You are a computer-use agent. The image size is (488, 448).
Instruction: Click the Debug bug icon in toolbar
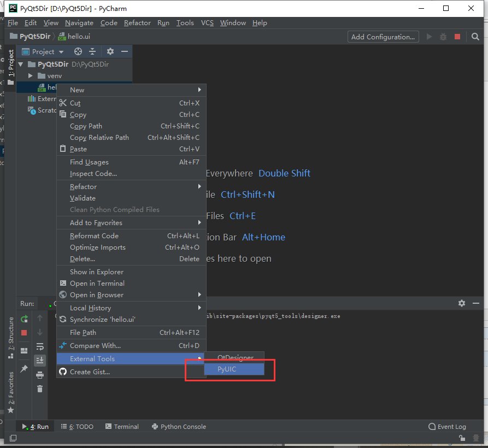click(443, 37)
